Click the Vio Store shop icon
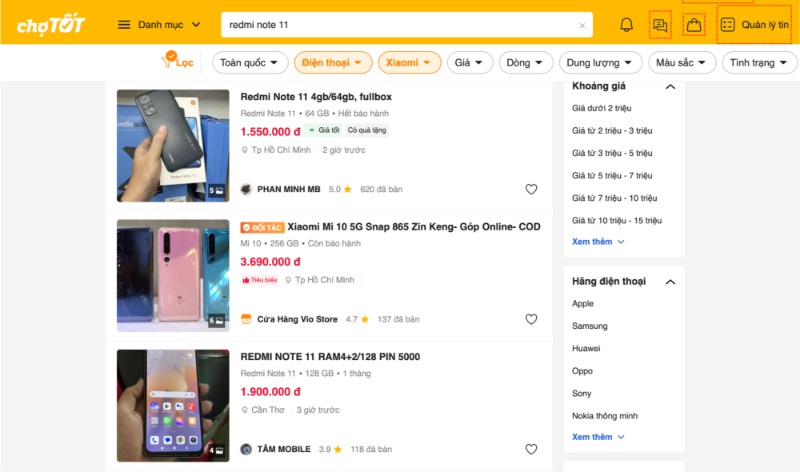The image size is (800, 472). click(x=246, y=319)
